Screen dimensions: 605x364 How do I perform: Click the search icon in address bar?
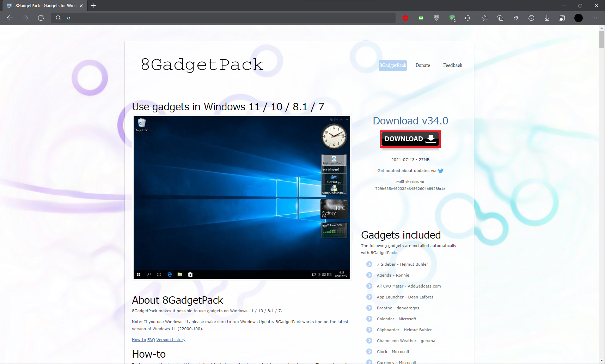pyautogui.click(x=59, y=18)
